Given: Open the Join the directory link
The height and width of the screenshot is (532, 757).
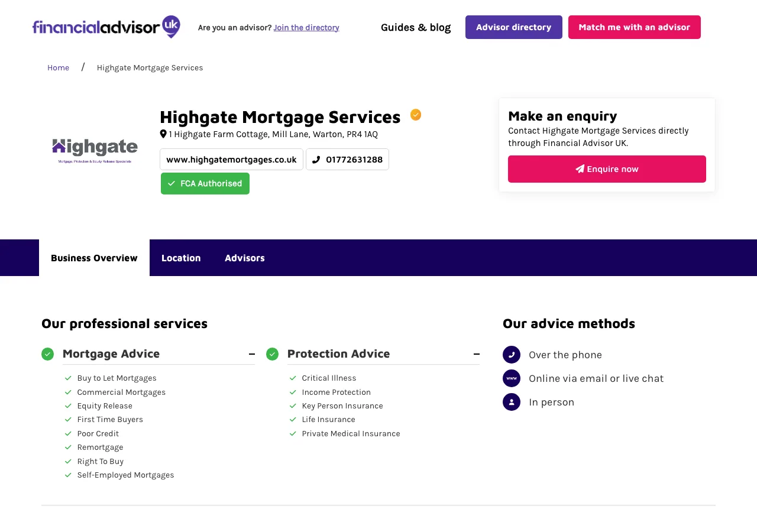Looking at the screenshot, I should pos(306,27).
